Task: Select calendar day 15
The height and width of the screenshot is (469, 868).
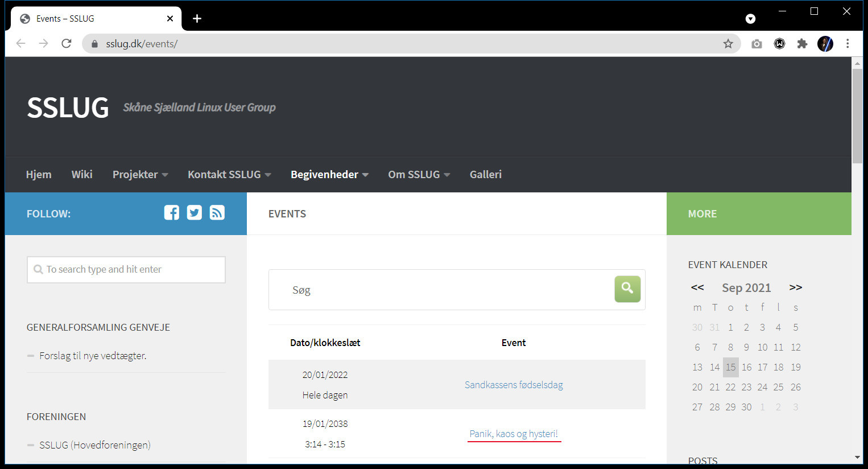Action: pyautogui.click(x=731, y=367)
